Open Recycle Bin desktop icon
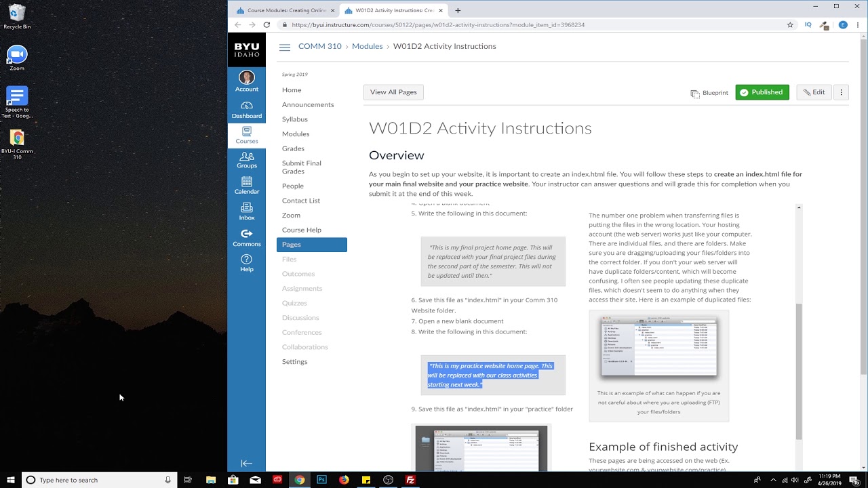868x488 pixels. (x=17, y=17)
